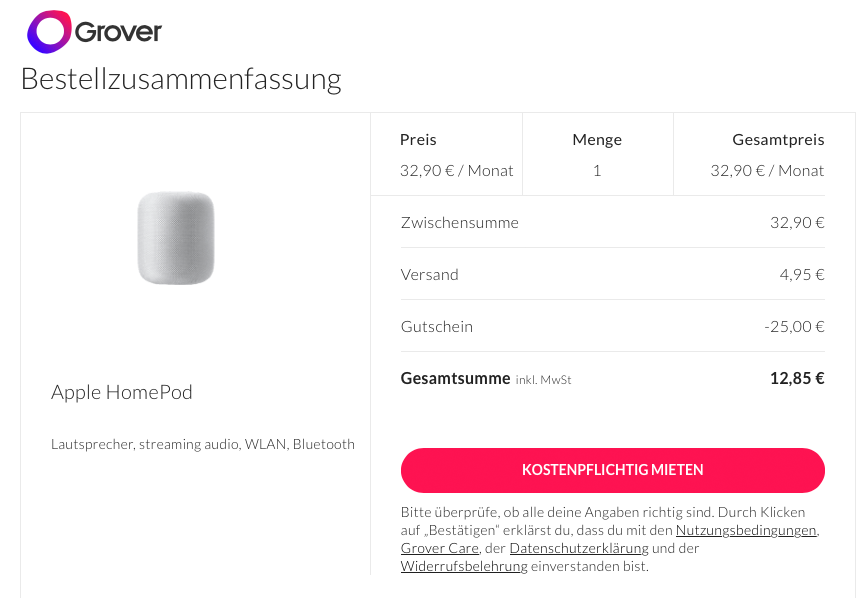The width and height of the screenshot is (867, 598).
Task: Click the Bestellzusammenfassung heading
Action: pos(181,78)
